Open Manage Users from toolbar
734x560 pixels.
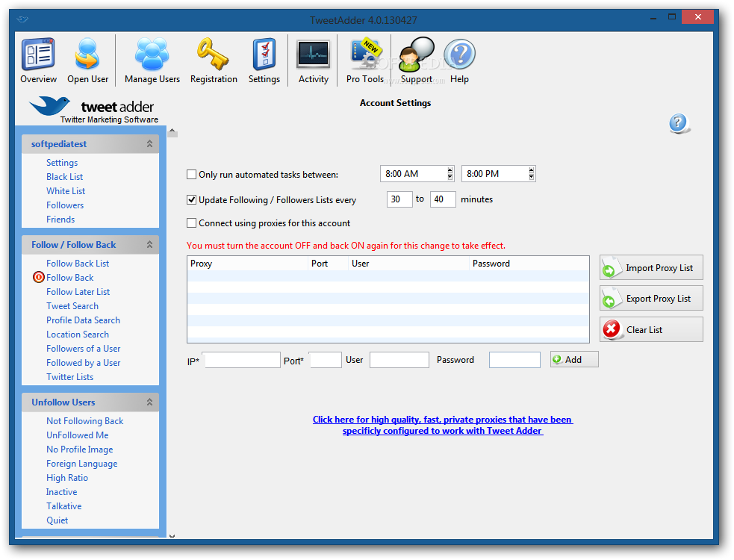152,60
